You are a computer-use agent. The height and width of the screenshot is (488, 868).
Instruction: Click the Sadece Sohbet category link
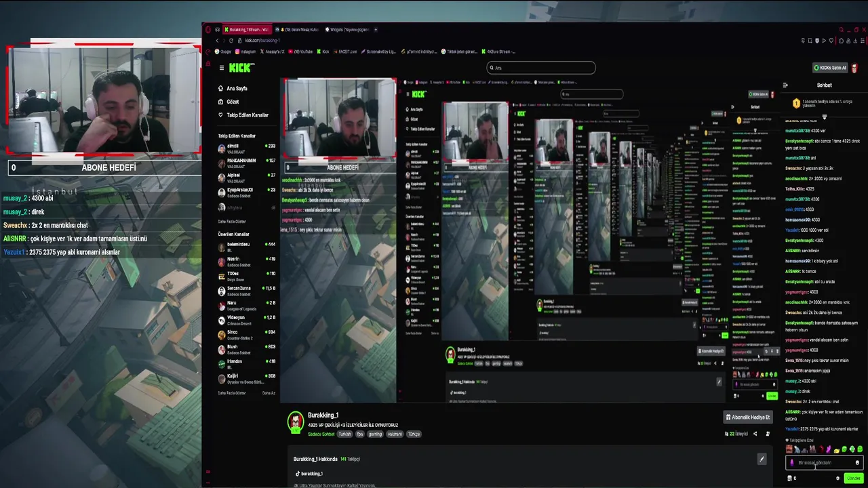pos(321,434)
